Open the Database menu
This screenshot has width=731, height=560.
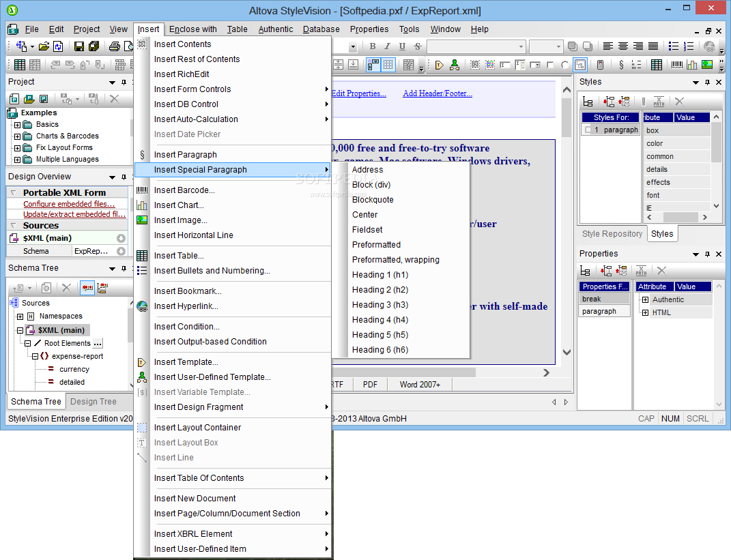pos(321,29)
